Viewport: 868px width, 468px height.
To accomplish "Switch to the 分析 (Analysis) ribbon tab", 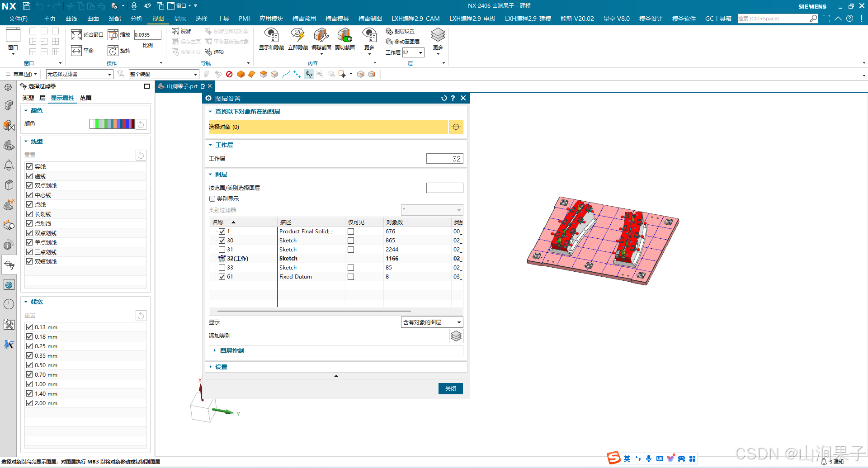I will point(137,19).
